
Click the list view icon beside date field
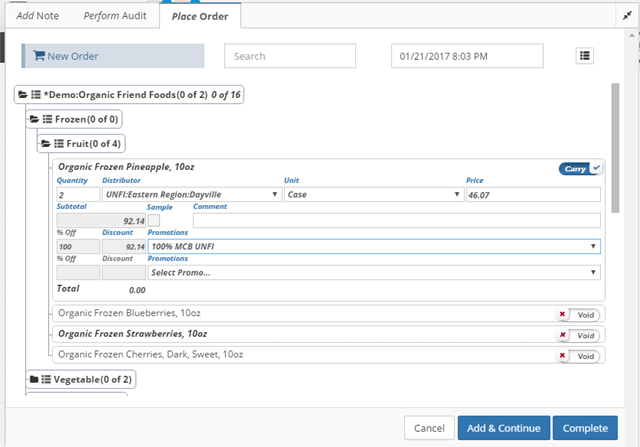(x=585, y=56)
